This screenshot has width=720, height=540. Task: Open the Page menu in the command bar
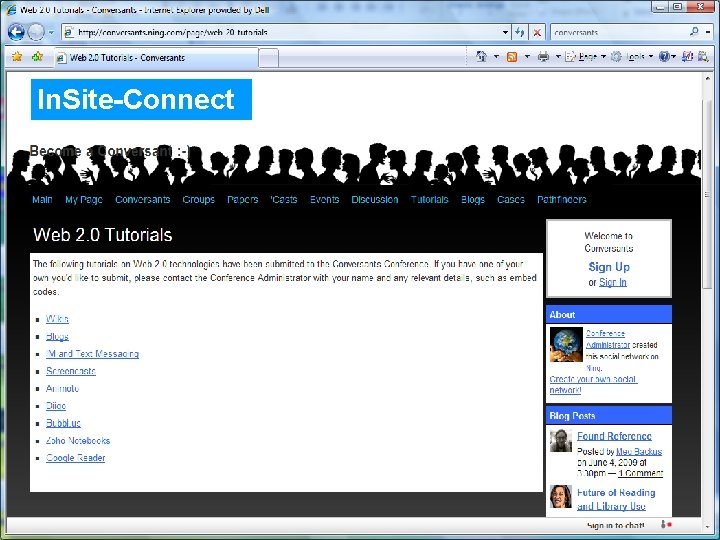tap(585, 57)
